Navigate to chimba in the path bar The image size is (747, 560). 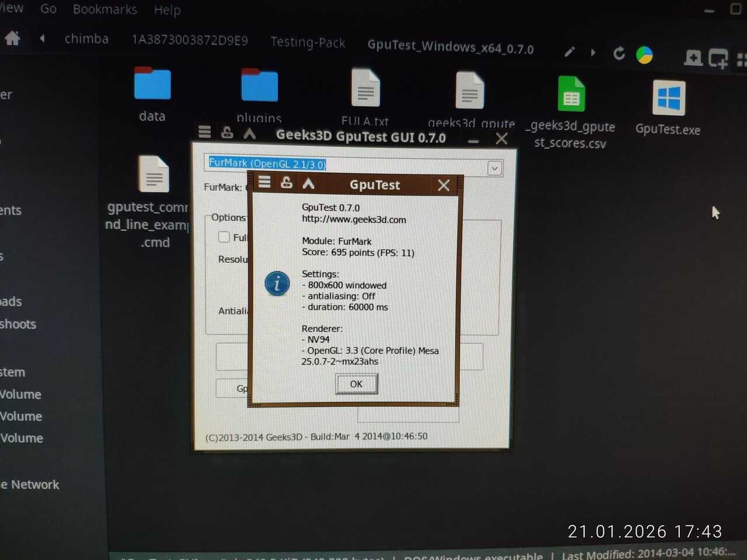(86, 39)
